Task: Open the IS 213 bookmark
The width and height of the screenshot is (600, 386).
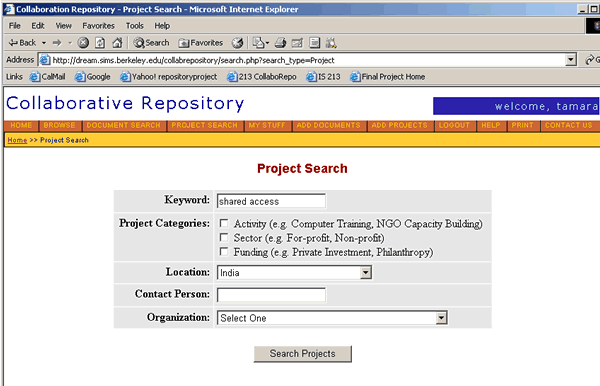Action: point(323,77)
